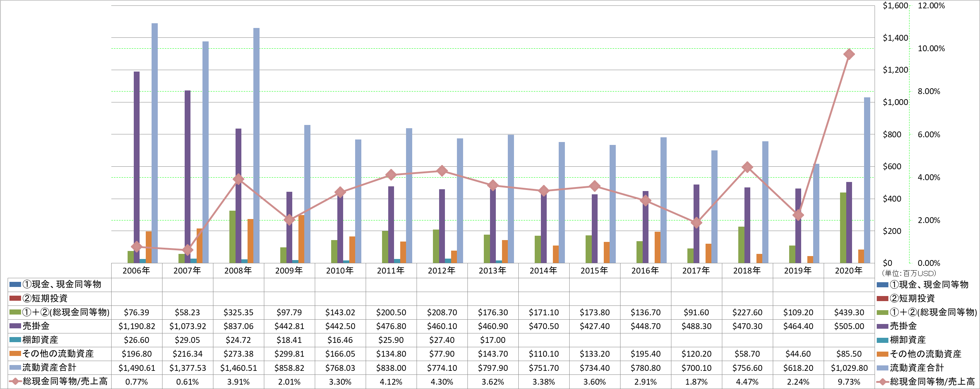Click the $838.00 cell for 2011年

coord(391,368)
